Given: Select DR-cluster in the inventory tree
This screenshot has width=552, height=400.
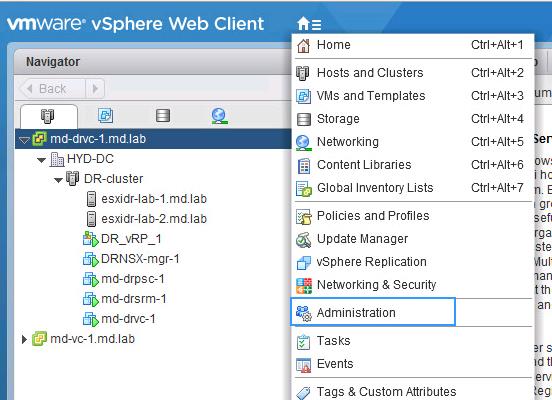Looking at the screenshot, I should click(x=113, y=179).
